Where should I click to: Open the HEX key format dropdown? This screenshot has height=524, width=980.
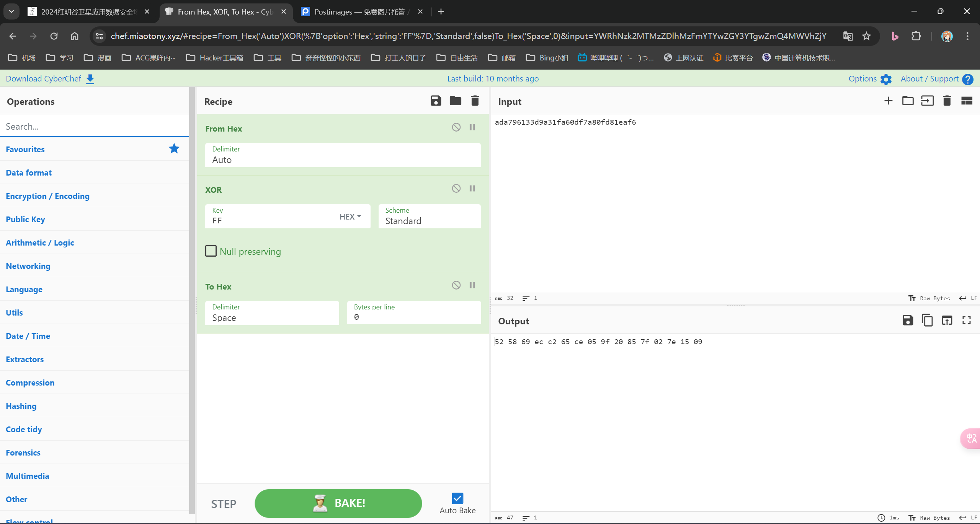[x=350, y=216]
